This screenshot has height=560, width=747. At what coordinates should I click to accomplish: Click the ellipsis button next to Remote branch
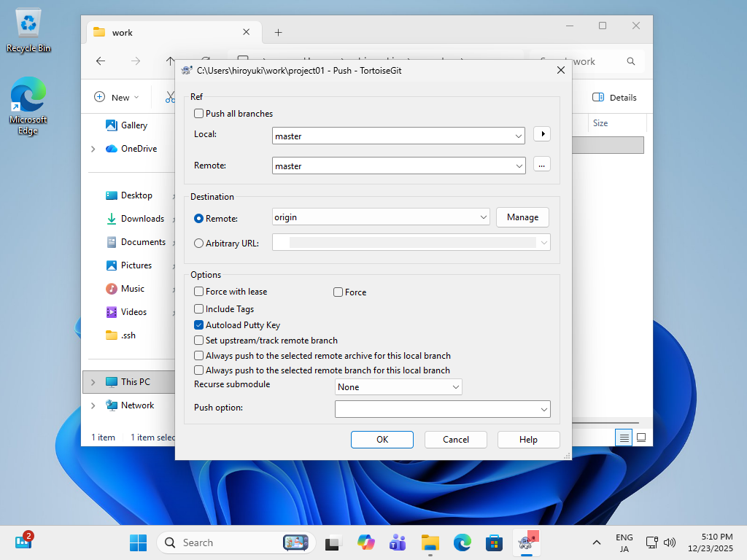pos(541,165)
